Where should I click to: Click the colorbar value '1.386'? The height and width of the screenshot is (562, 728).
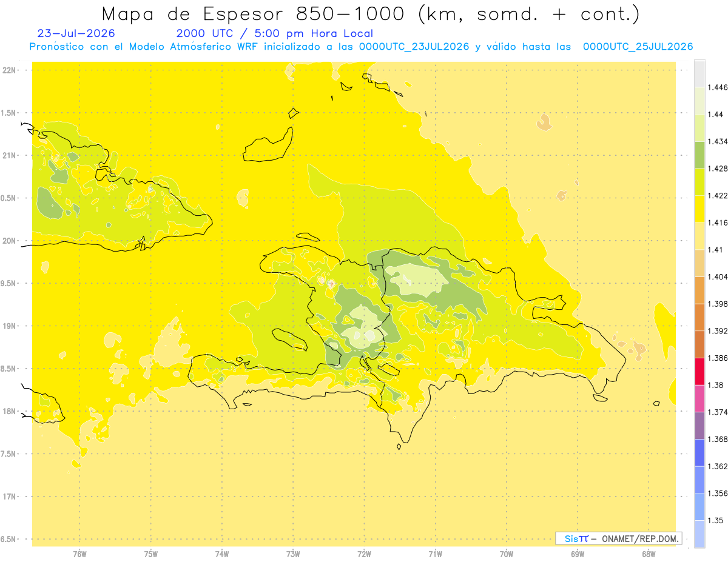pos(717,358)
